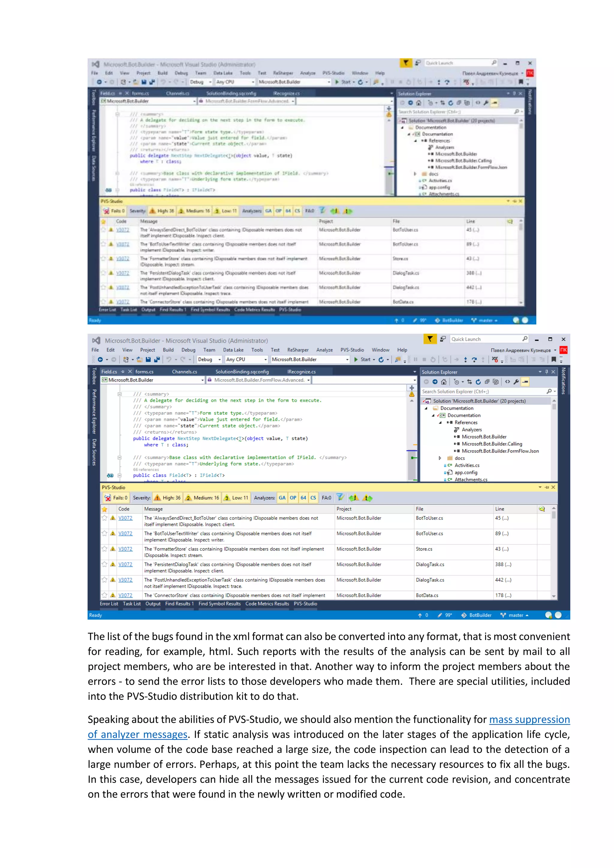
Task: Open Find Symbol Results tab, sharp screenshot
Action: [x=219, y=604]
